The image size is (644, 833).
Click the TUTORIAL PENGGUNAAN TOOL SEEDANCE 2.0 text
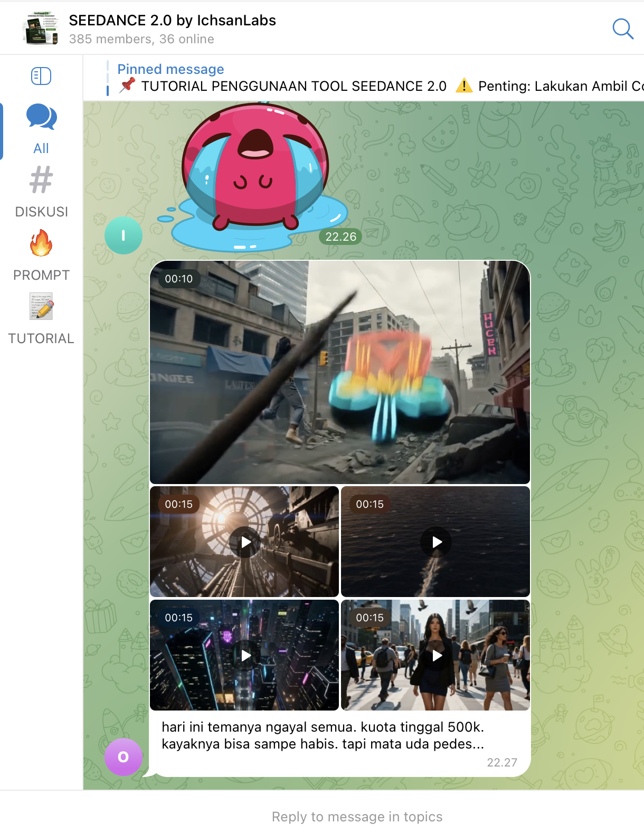click(294, 86)
